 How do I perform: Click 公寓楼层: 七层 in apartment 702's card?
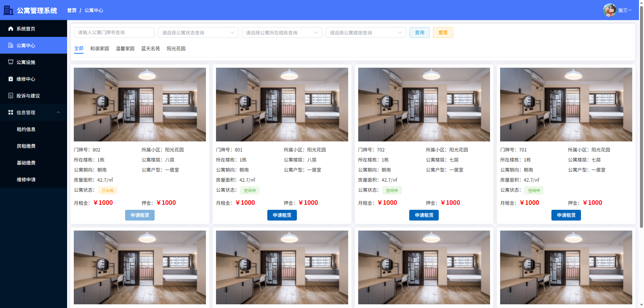click(x=442, y=160)
